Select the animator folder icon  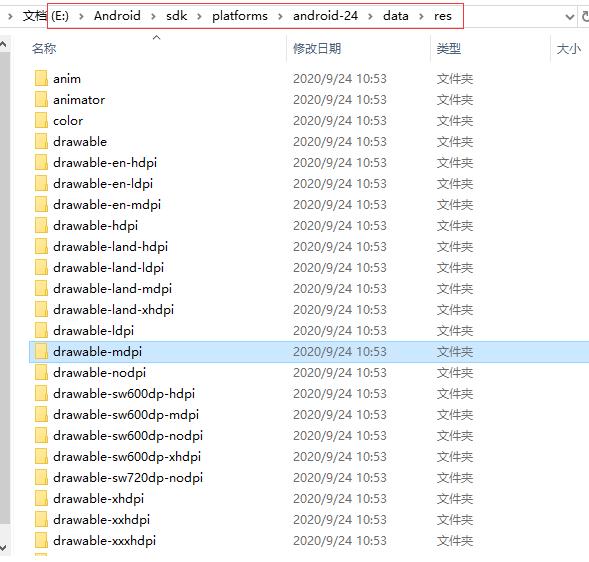tap(41, 99)
